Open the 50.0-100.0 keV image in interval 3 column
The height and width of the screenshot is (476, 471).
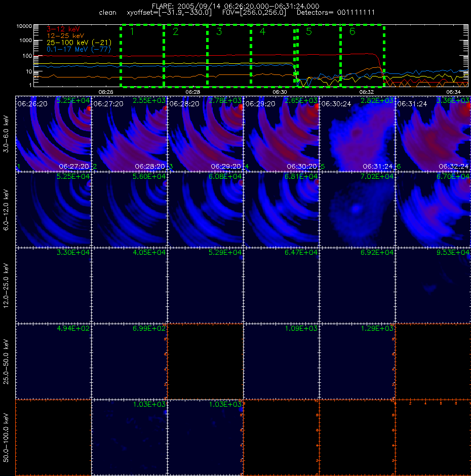(205, 438)
